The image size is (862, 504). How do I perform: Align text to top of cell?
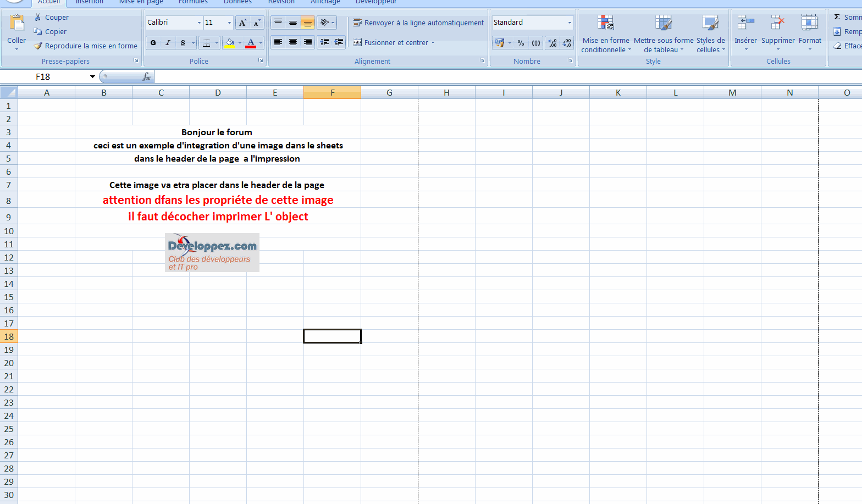[278, 23]
